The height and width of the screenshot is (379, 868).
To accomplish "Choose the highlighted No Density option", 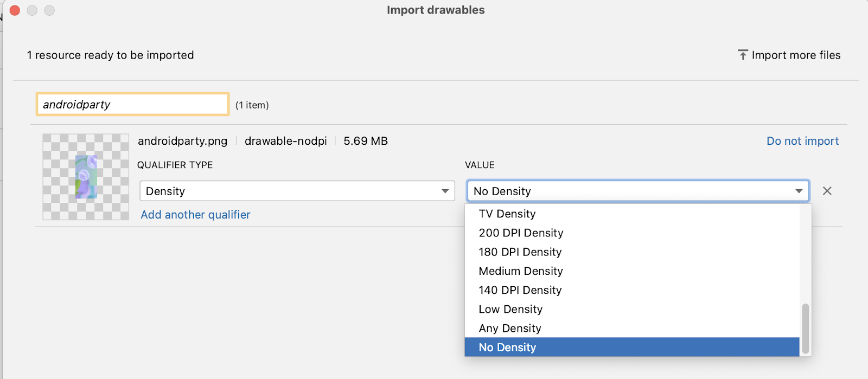I will (507, 347).
